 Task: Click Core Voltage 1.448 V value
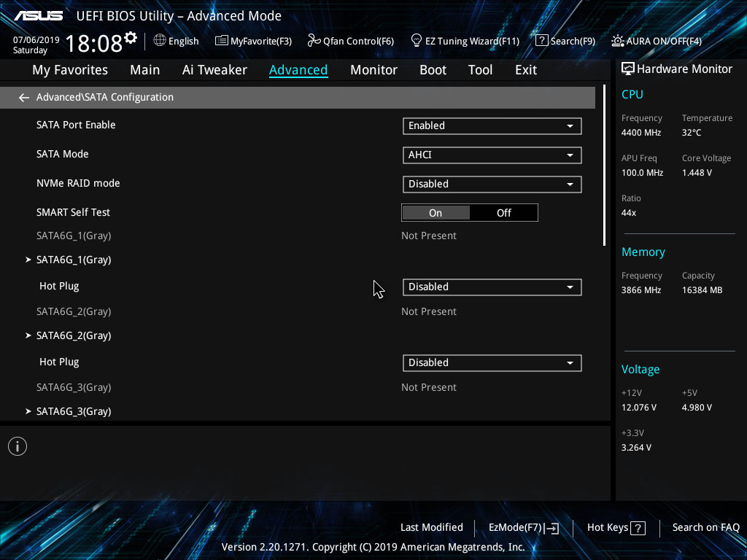697,173
